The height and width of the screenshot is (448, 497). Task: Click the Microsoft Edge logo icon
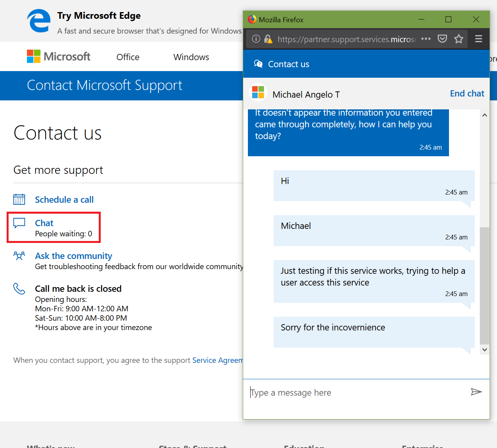click(39, 21)
